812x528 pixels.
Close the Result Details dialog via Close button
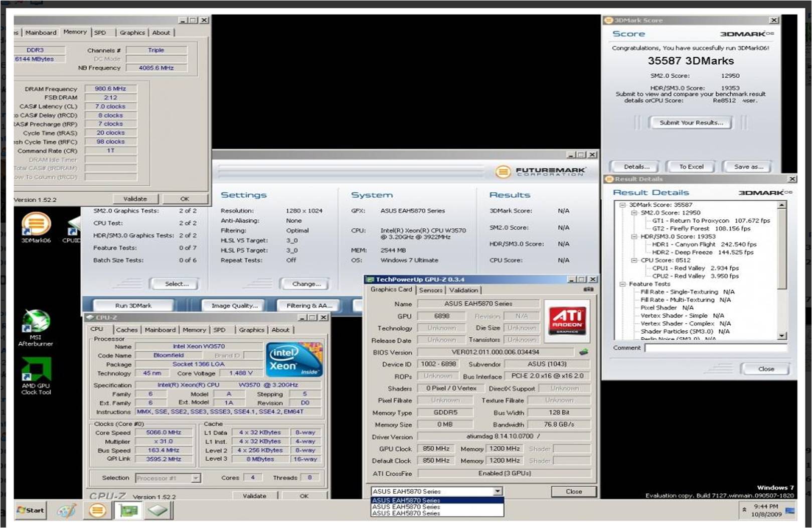pyautogui.click(x=766, y=369)
